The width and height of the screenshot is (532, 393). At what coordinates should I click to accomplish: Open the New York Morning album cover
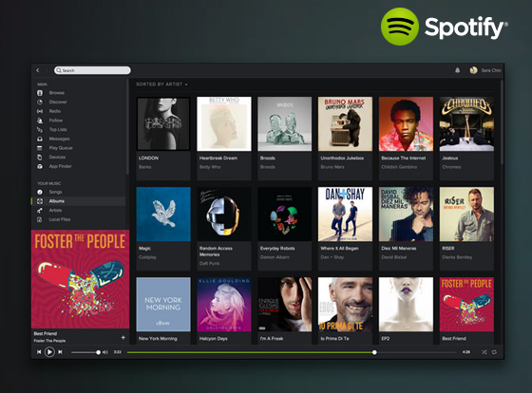coord(163,304)
